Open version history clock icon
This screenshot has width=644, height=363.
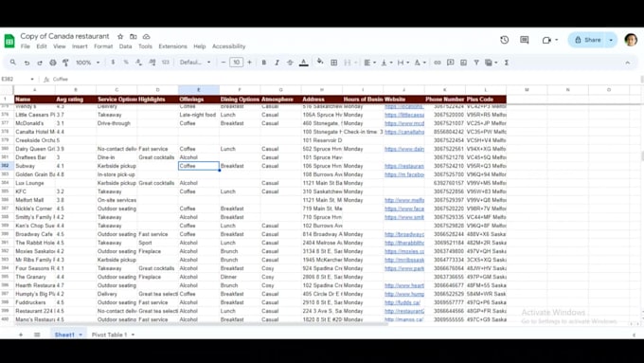[x=505, y=40]
